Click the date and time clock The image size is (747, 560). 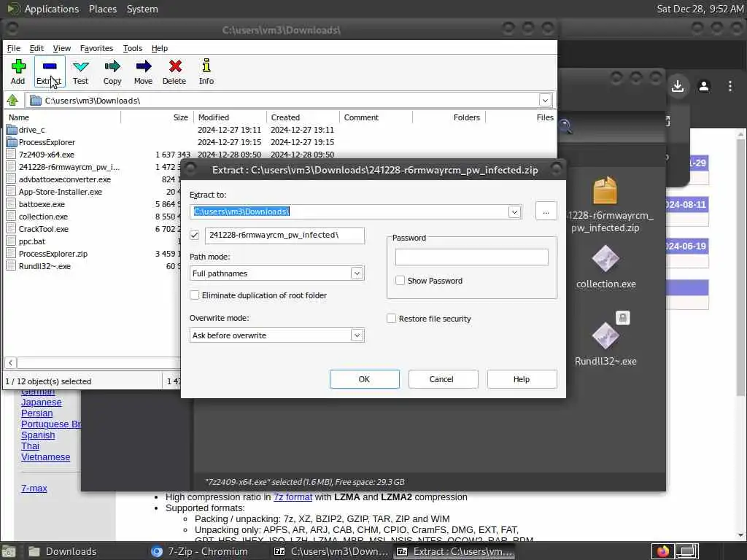700,9
